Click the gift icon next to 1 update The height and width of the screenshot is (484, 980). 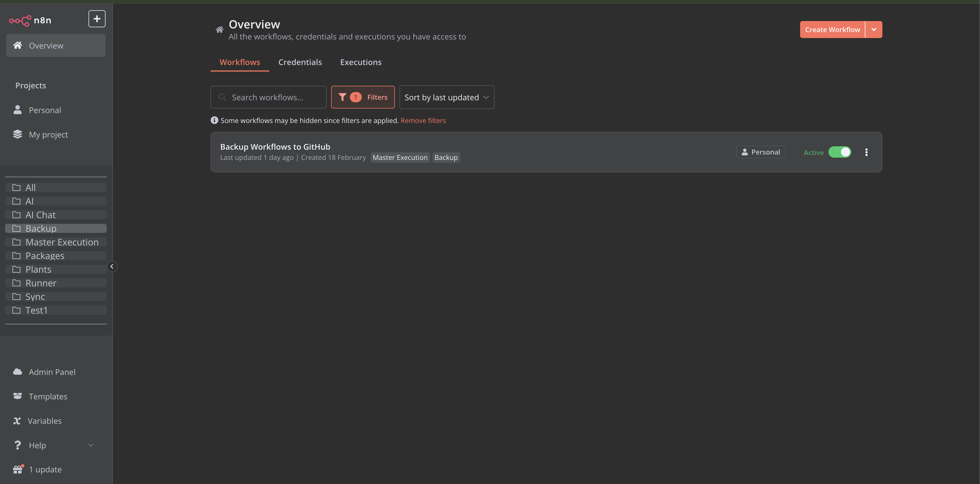[17, 469]
